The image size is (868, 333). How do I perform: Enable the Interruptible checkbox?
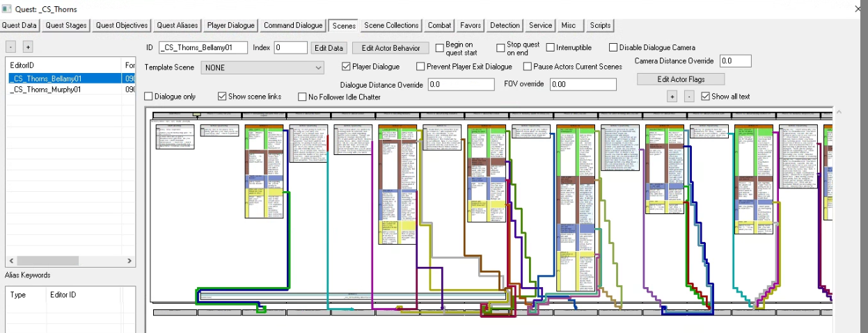click(x=551, y=48)
